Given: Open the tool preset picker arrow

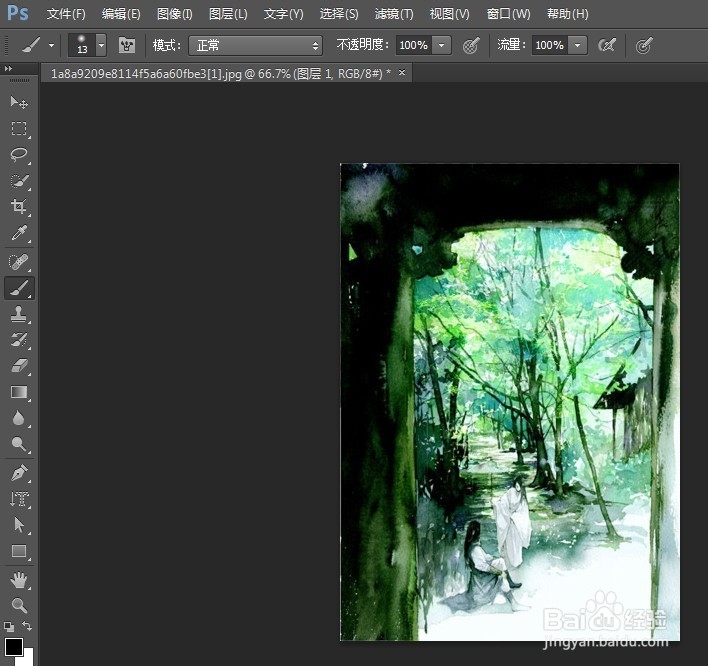Looking at the screenshot, I should point(51,45).
